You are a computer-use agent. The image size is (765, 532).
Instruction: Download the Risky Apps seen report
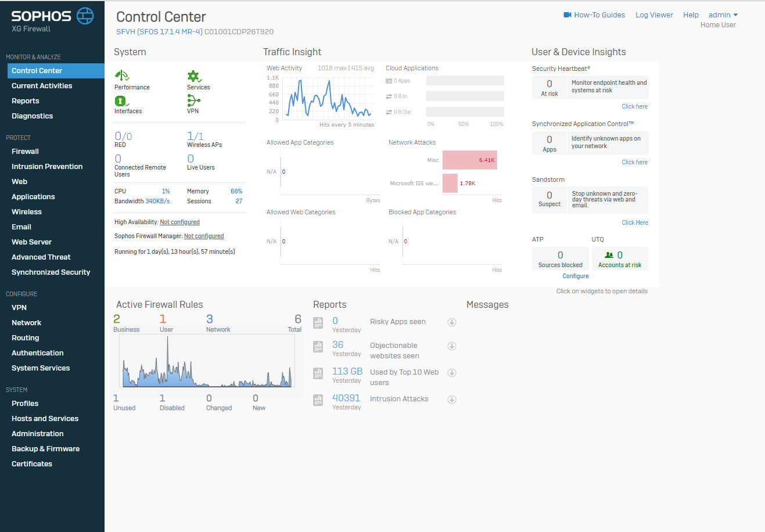coord(451,322)
